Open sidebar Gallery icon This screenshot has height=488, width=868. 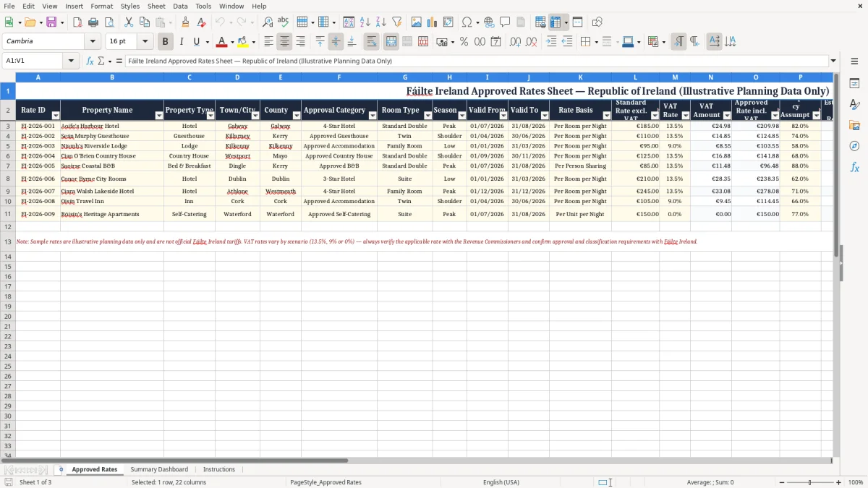[854, 125]
